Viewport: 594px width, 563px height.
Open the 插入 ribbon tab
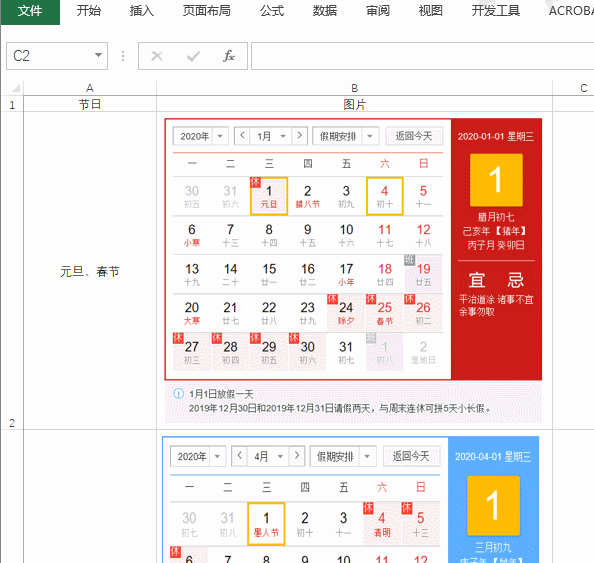pos(142,11)
